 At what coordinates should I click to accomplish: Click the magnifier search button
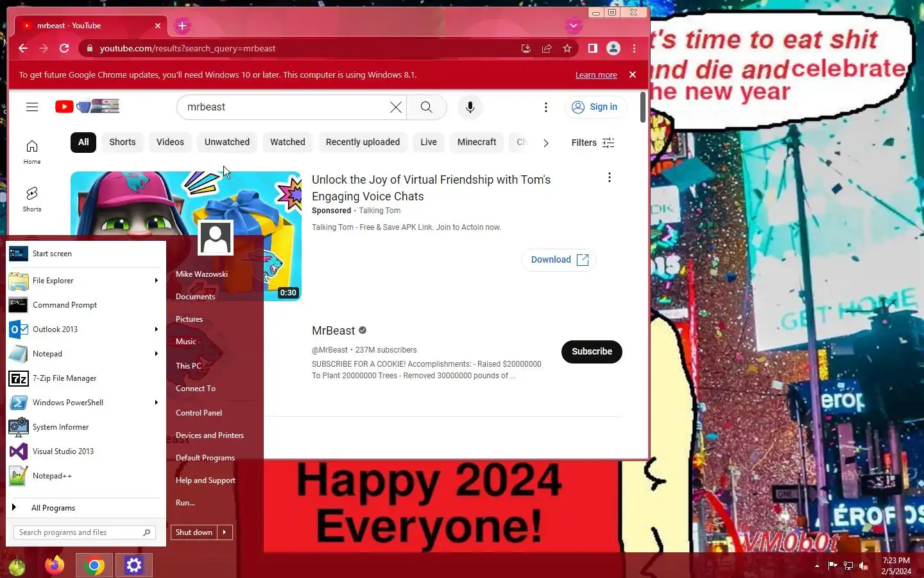coord(427,107)
